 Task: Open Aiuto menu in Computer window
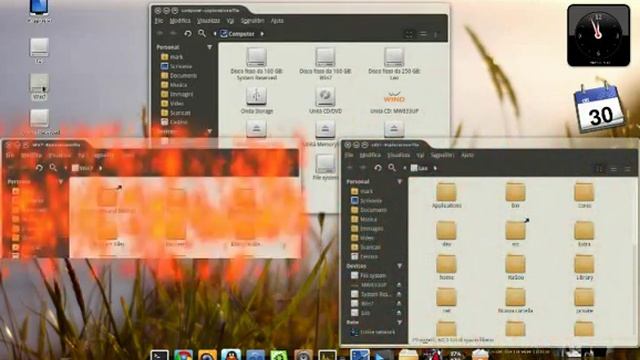point(277,20)
